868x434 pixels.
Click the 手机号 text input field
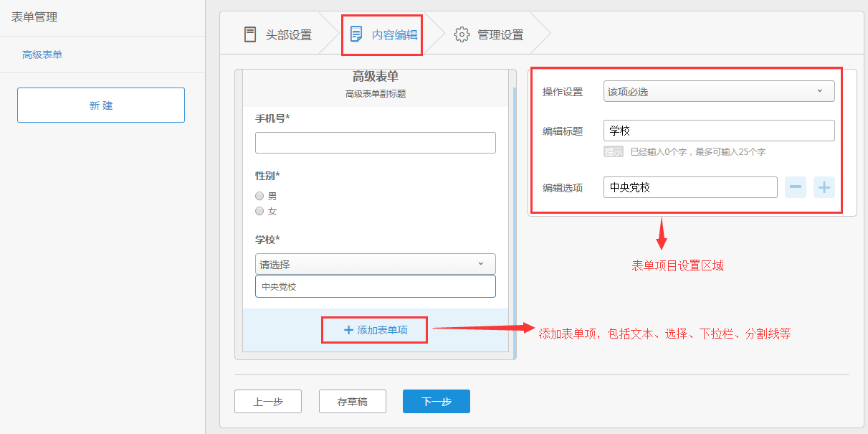(375, 143)
